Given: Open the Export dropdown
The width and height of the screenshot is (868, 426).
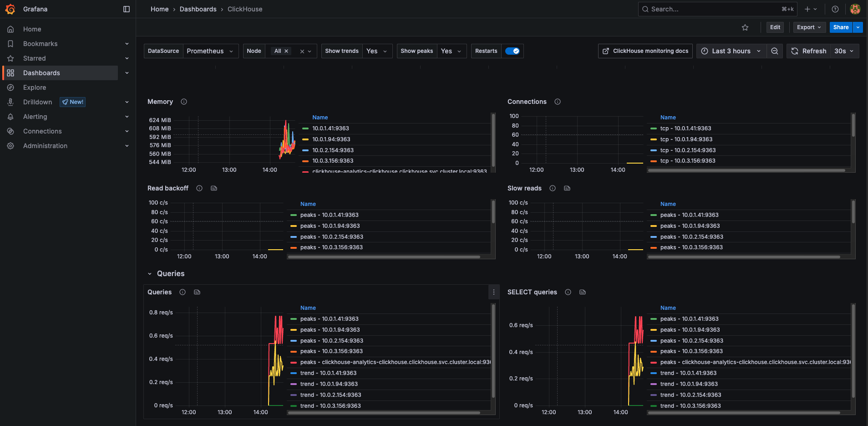Looking at the screenshot, I should 809,27.
